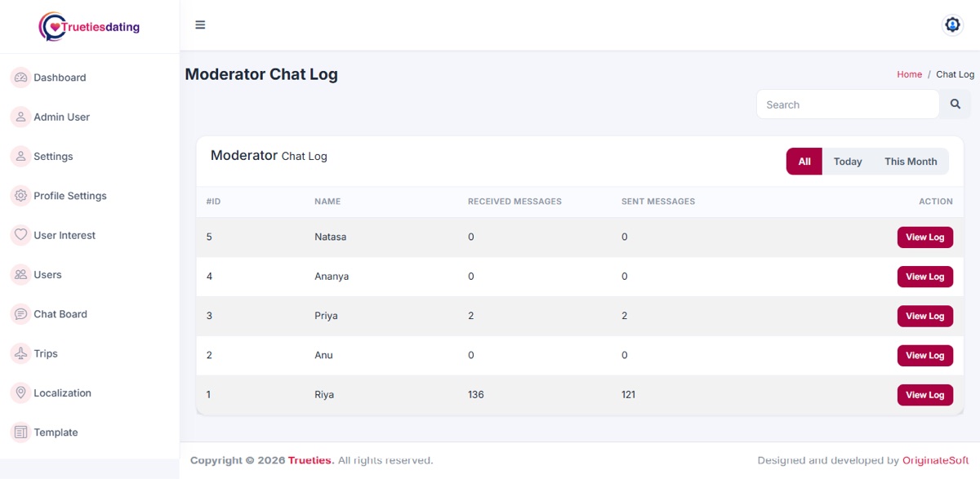The height and width of the screenshot is (479, 980).
Task: Click the Localization map pin icon
Action: 20,393
